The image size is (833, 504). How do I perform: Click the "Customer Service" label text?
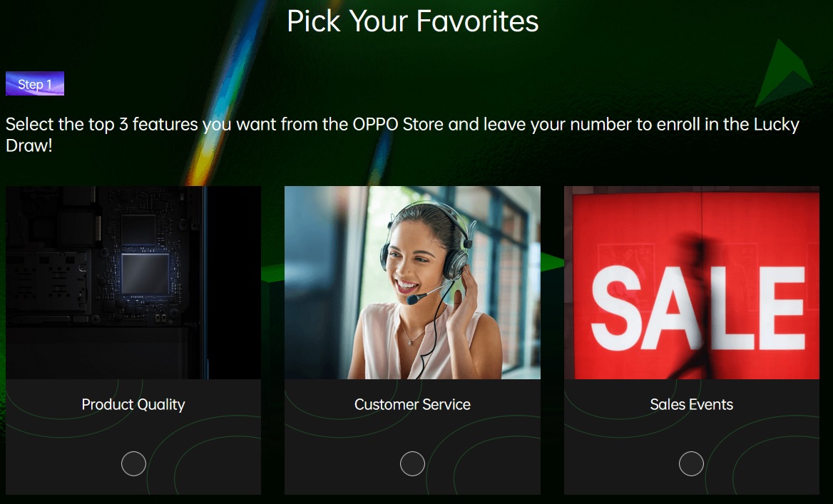[x=412, y=405]
